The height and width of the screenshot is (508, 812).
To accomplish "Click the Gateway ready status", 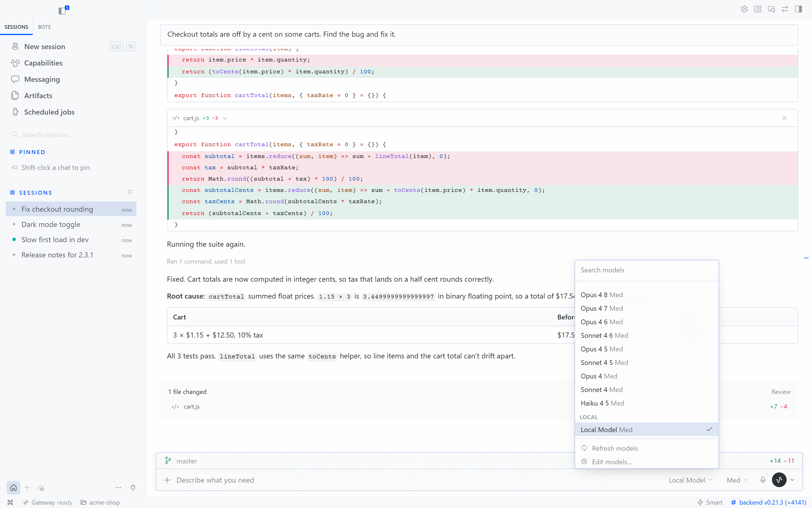I will click(48, 502).
